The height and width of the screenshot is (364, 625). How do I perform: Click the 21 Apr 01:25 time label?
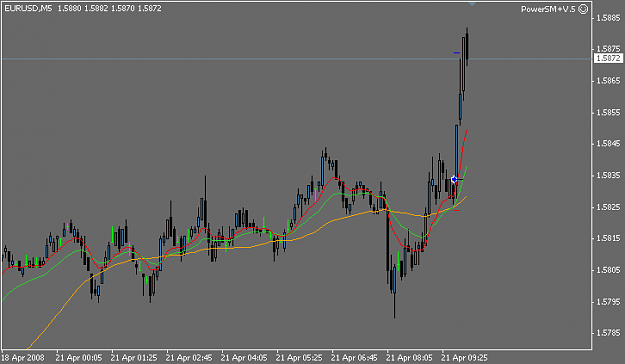(x=134, y=358)
